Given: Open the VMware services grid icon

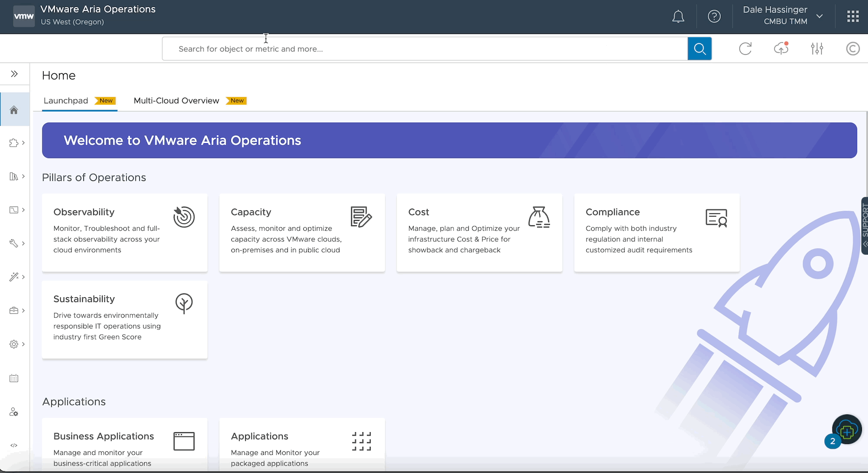Looking at the screenshot, I should click(x=853, y=16).
